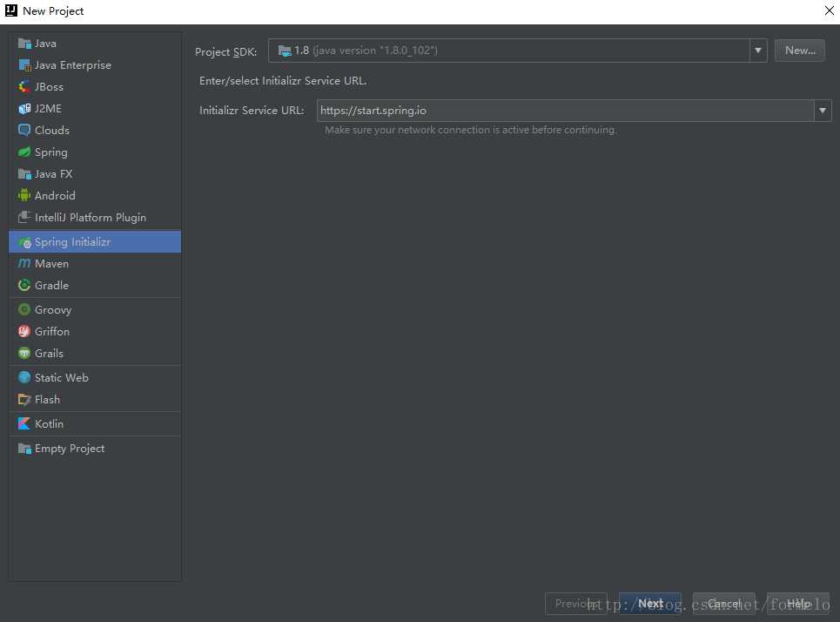
Task: Click the IntelliJ logo in title bar
Action: [10, 10]
